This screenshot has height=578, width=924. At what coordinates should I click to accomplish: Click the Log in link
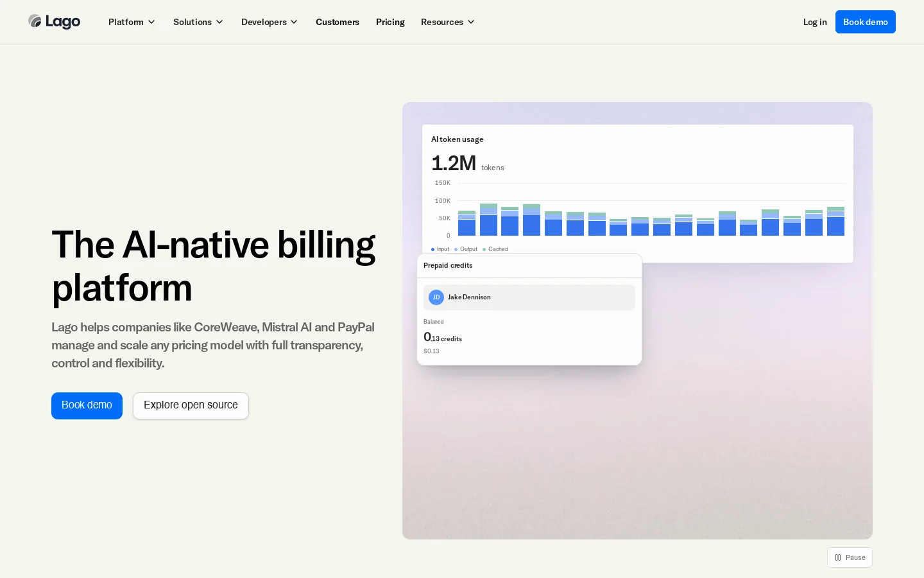(815, 22)
